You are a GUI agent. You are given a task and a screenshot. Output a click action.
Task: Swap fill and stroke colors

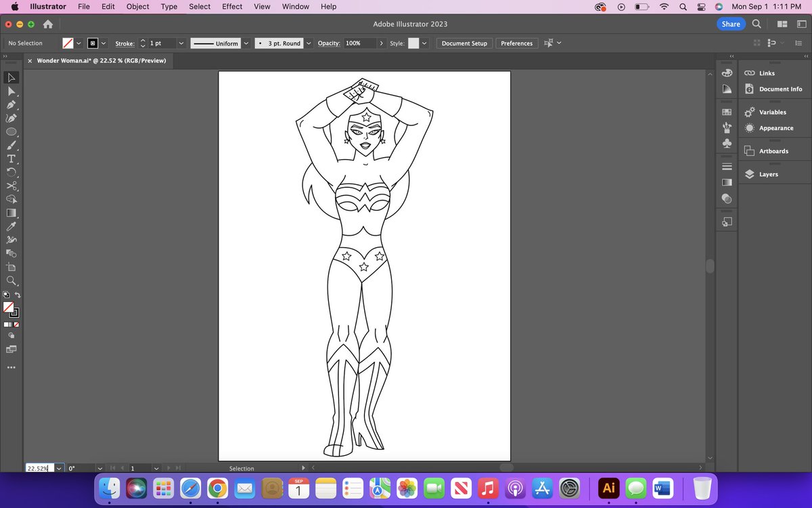coord(18,295)
